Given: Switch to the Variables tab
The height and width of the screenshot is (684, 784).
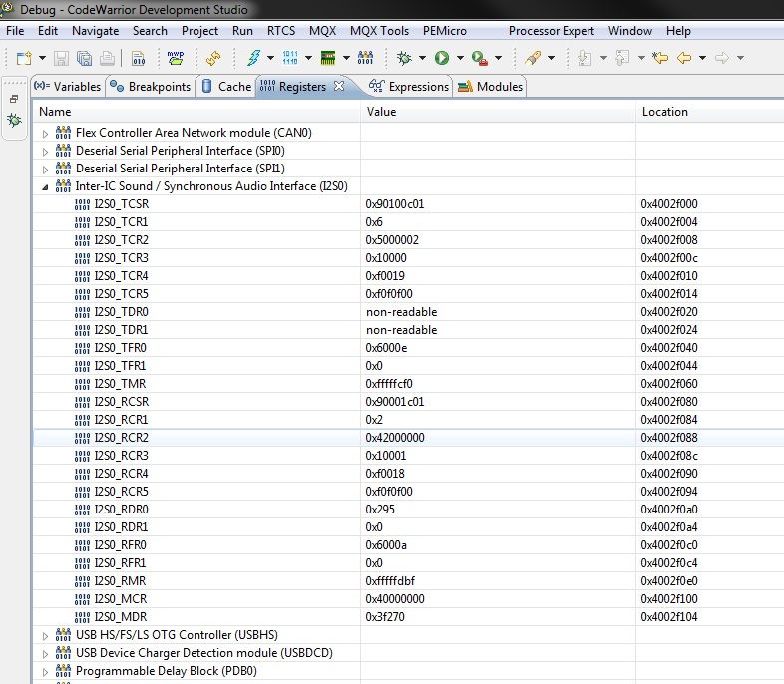Looking at the screenshot, I should click(68, 86).
